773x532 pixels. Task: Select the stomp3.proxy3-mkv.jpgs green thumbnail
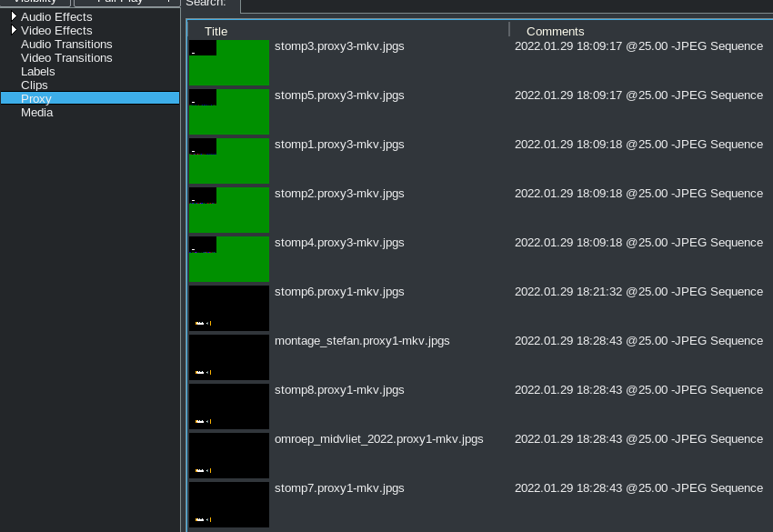[x=229, y=63]
